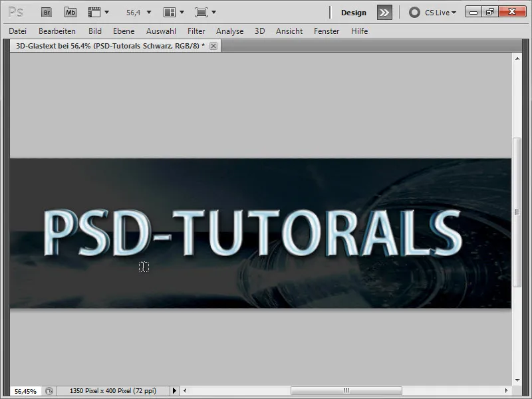Click the CS Live circle icon
532x399 pixels.
[414, 13]
